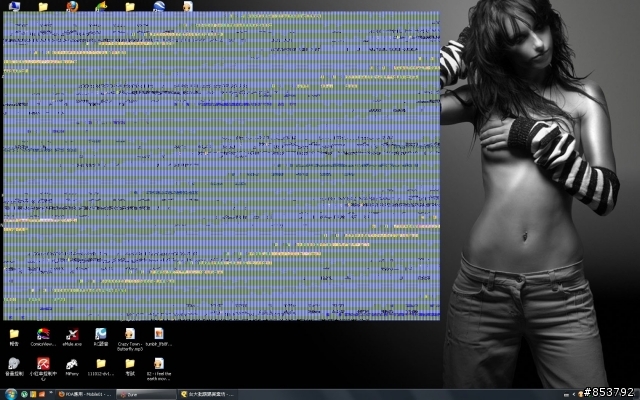Screen dimensions: 640x400
Task: Launch eMule.exe shortcut
Action: tap(72, 338)
